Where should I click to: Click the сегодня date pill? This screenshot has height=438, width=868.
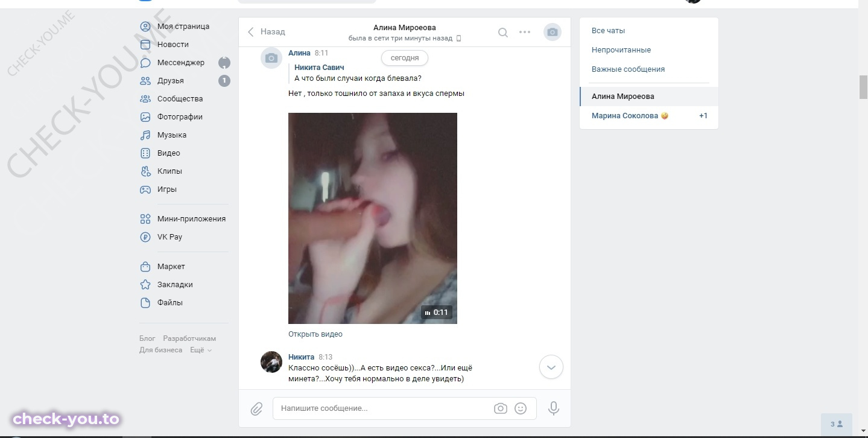[405, 58]
